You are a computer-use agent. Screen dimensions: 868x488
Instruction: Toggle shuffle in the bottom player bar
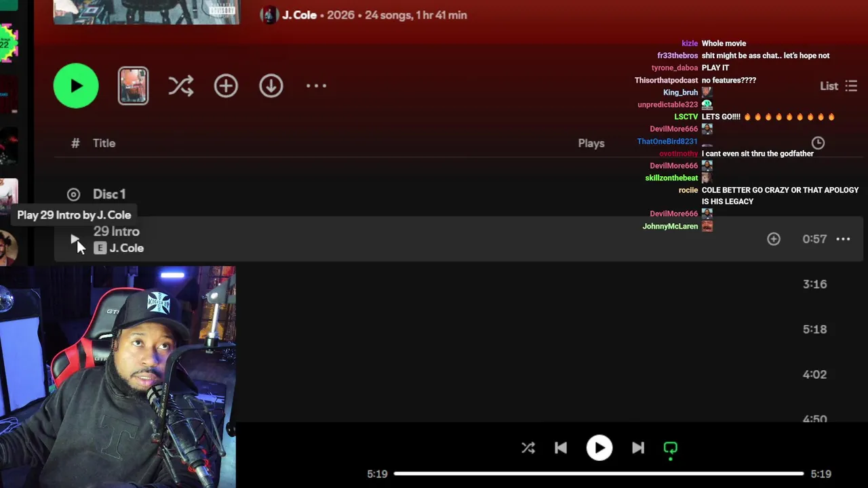point(528,447)
